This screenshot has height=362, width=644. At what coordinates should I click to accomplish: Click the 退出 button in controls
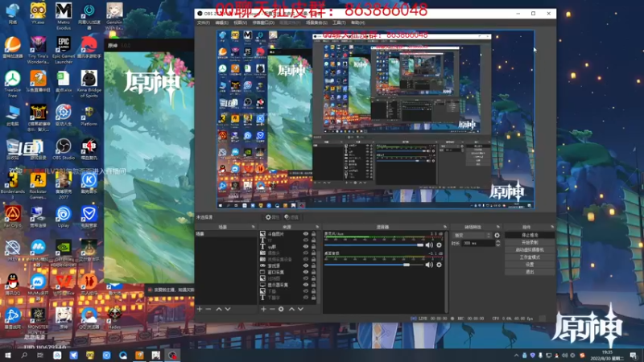pos(530,272)
